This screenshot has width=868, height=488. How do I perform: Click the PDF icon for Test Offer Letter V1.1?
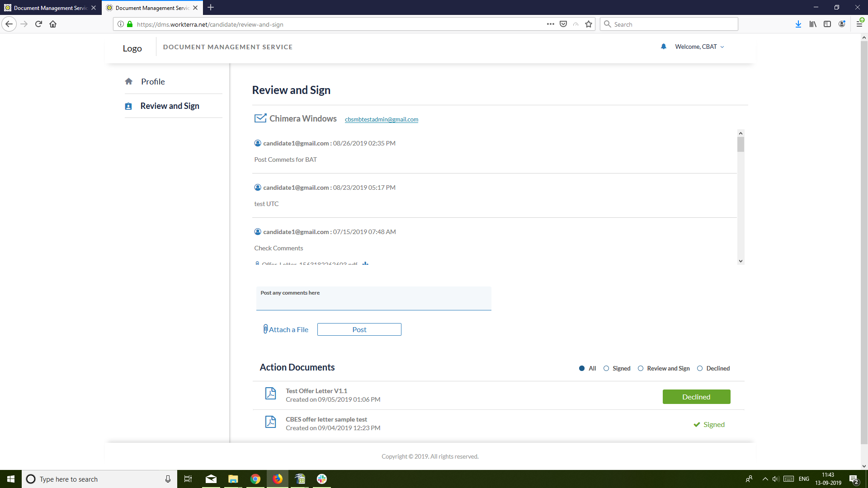(270, 394)
